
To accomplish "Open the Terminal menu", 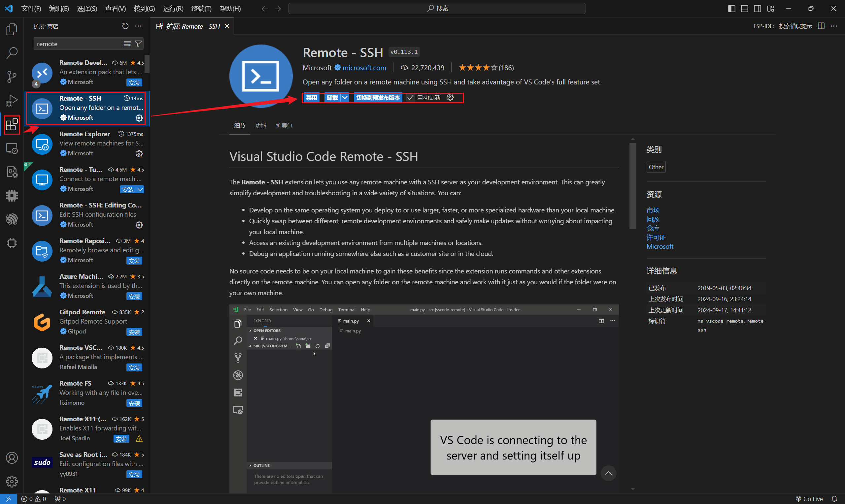I will point(201,9).
